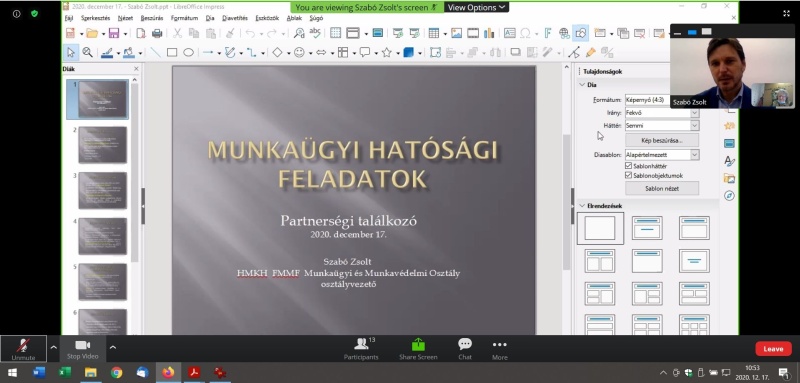Close the Diák slide panel
This screenshot has height=383, width=800.
point(136,69)
